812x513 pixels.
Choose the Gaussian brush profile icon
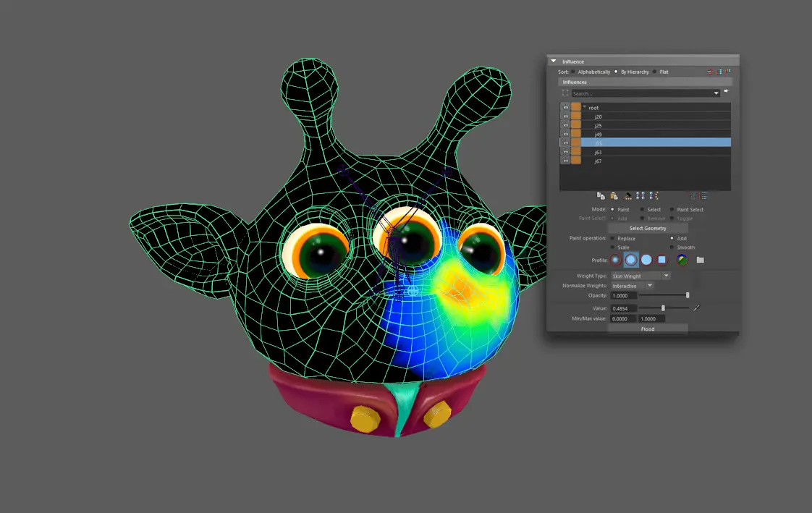pos(615,260)
